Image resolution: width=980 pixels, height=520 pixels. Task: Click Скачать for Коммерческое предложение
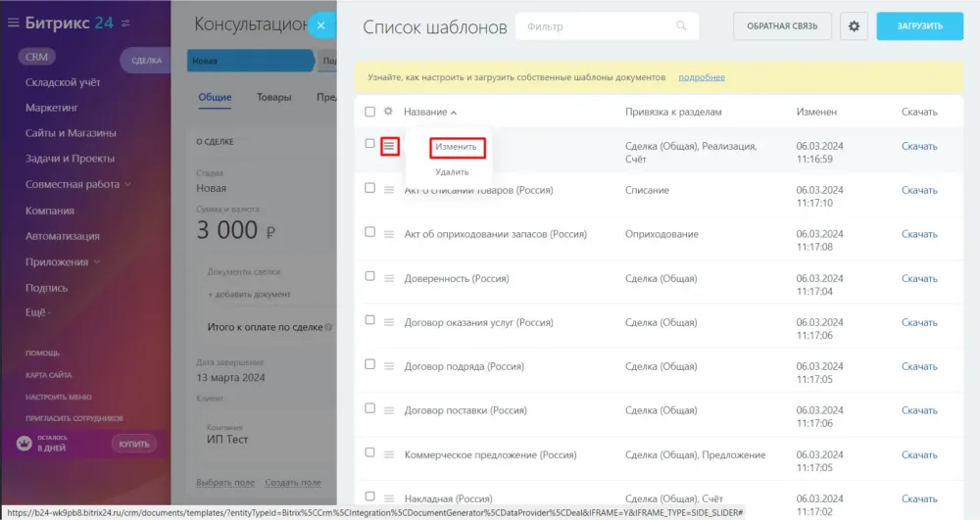click(919, 454)
